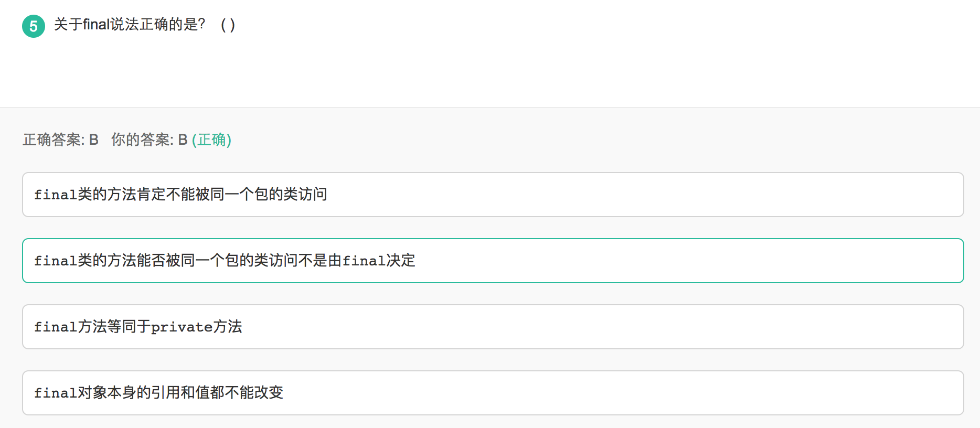Screen dimensions: 980x428
Task: Click the green question number 5 badge
Action: (34, 26)
